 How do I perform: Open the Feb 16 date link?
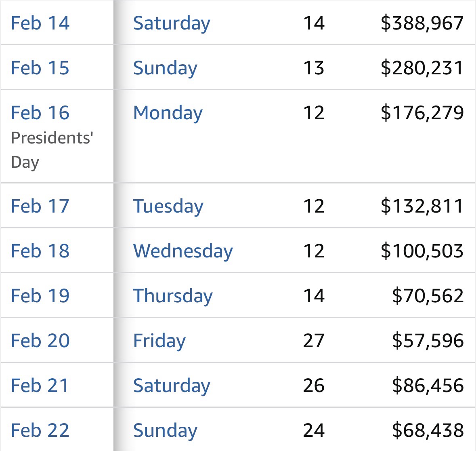click(40, 113)
